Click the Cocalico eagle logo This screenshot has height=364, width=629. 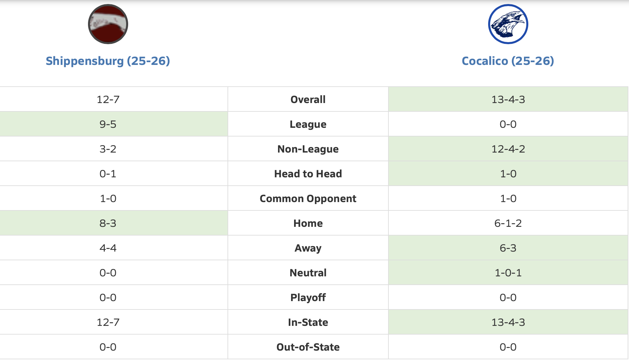coord(508,24)
